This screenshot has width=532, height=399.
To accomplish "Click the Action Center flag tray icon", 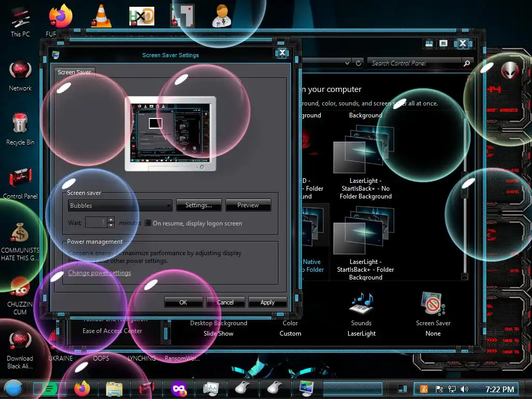I will (x=440, y=389).
